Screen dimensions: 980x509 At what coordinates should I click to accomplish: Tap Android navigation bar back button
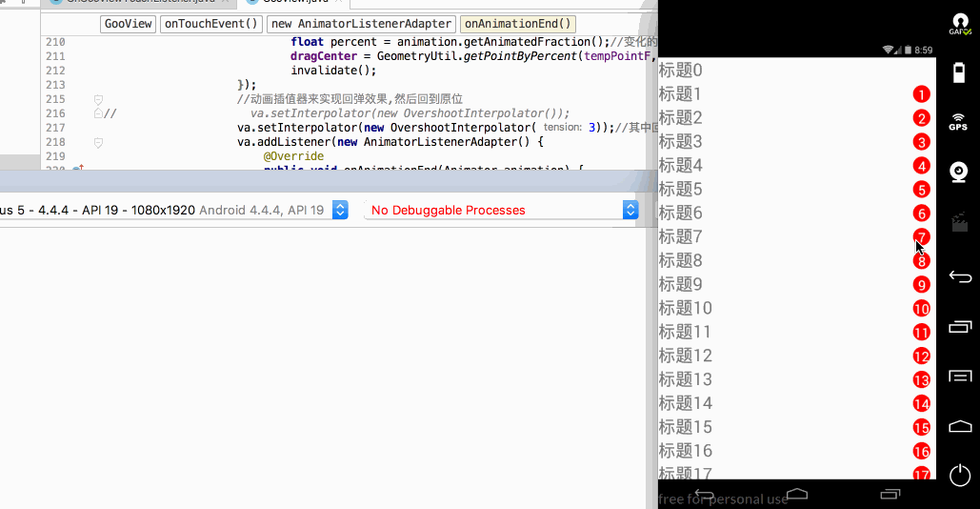pos(705,495)
